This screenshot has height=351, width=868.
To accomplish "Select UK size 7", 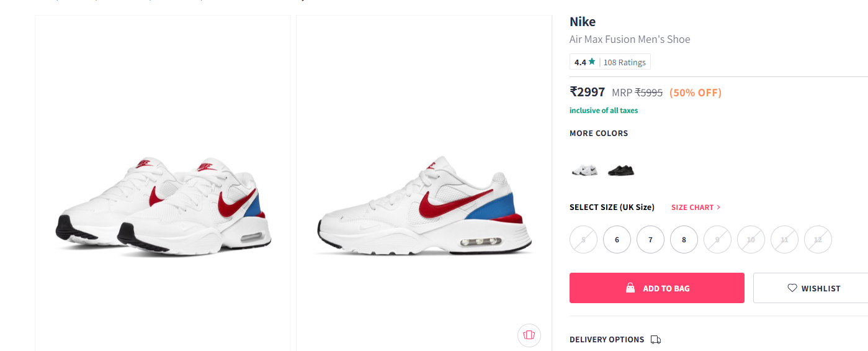I will point(650,240).
